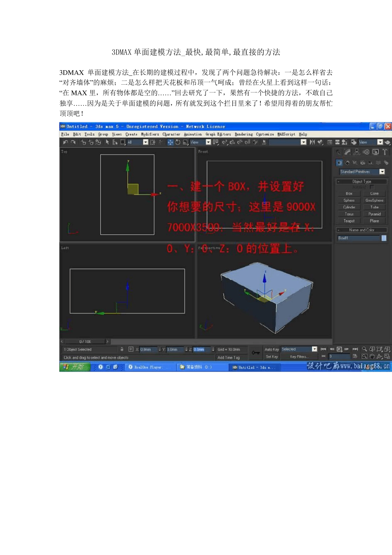
Task: Select the Systems category icon
Action: (386, 163)
